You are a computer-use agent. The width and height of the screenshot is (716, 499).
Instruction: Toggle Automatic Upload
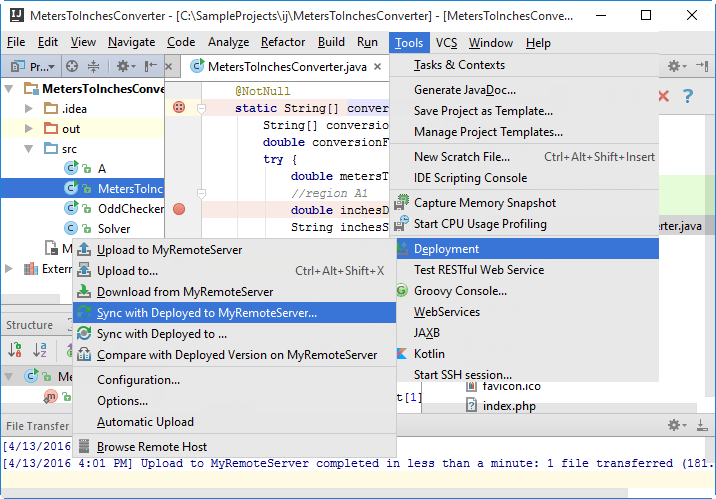click(234, 422)
